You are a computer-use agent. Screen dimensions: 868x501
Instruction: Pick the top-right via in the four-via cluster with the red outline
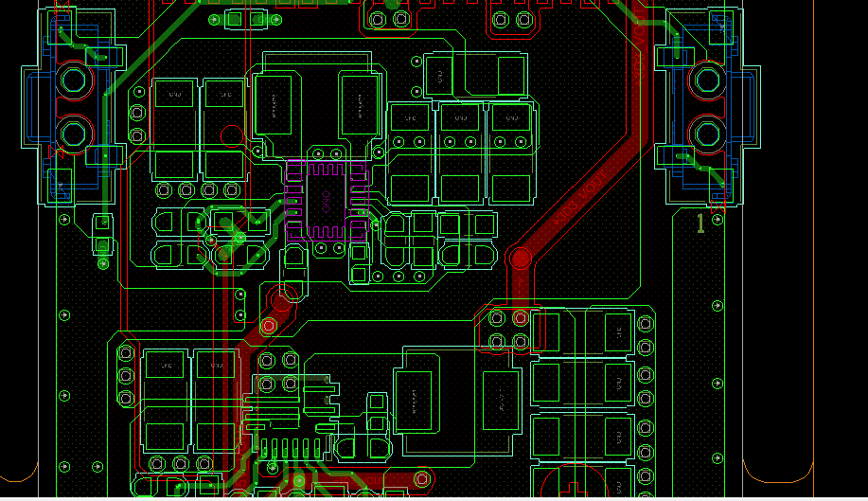[x=521, y=318]
